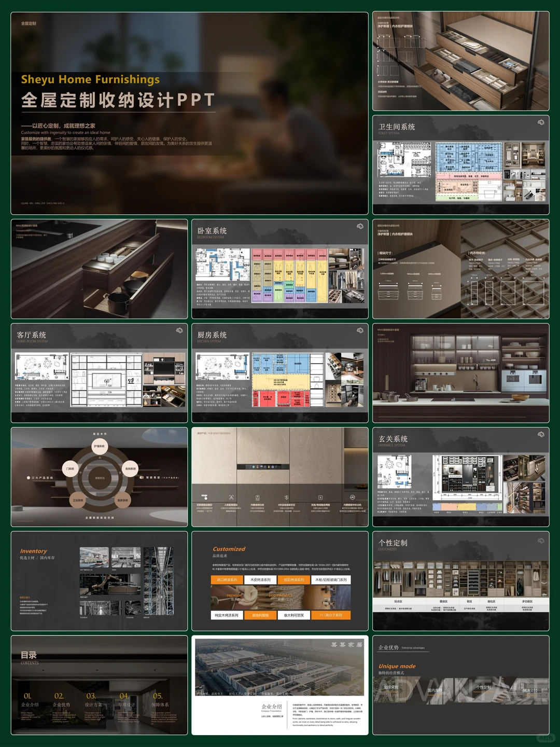Open the Inventory 优选主材 slide
The width and height of the screenshot is (560, 747).
(x=99, y=581)
